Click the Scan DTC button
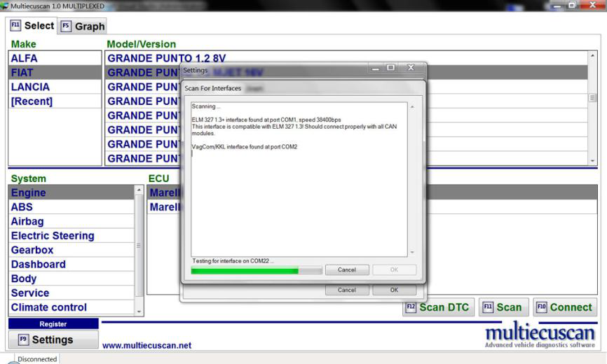Viewport: 607px width, 364px height. tap(439, 307)
